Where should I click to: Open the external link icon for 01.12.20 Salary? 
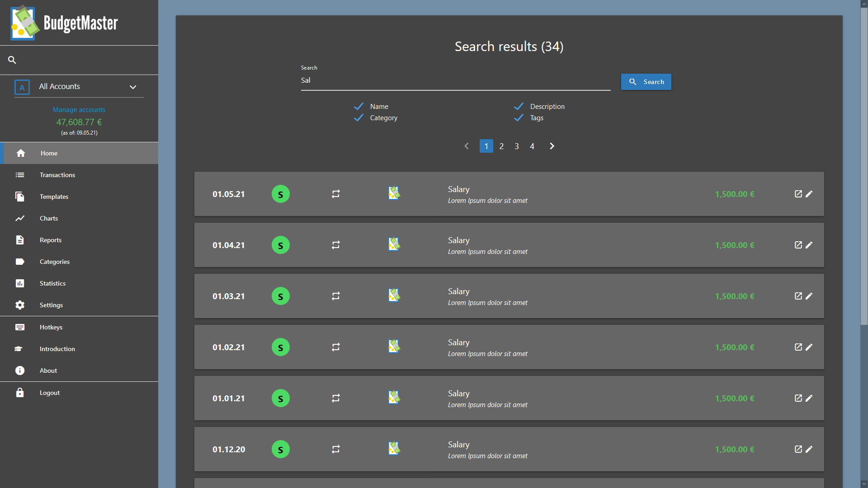(798, 449)
